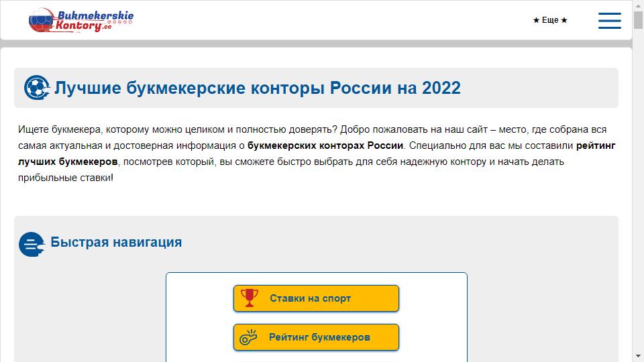Expand the ★ Еще ★ menu
The height and width of the screenshot is (362, 644).
550,21
